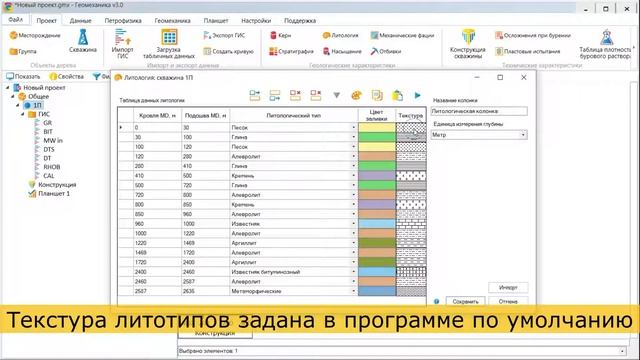Switch to Планшет ribbon tab
This screenshot has width=640, height=360.
click(216, 20)
